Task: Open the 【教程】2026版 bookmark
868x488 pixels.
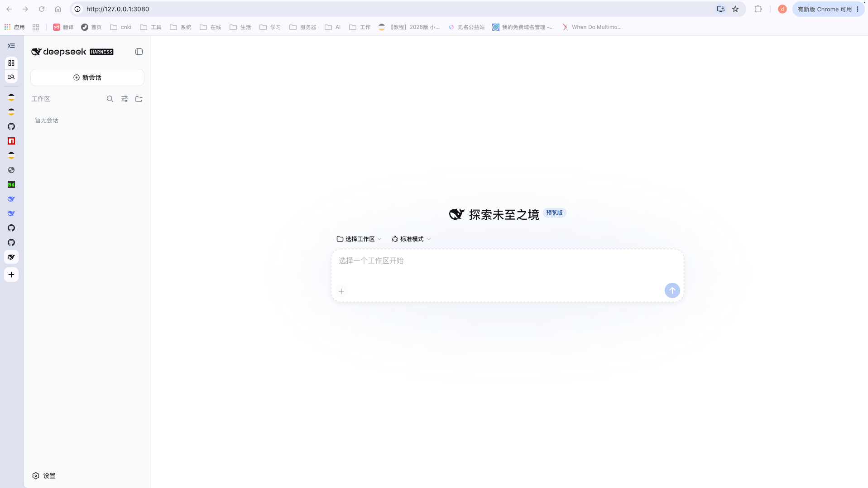Action: (x=409, y=27)
